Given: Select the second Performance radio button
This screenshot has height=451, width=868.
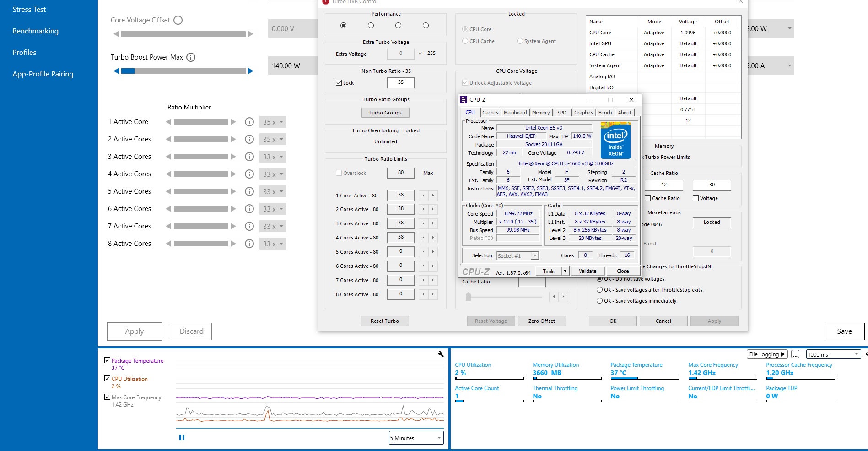Looking at the screenshot, I should [x=371, y=26].
